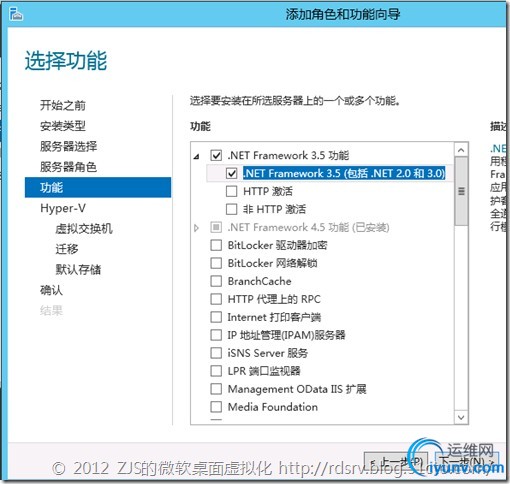Uncheck .NET Framework 3.5 功能 parent checkbox

tap(216, 155)
